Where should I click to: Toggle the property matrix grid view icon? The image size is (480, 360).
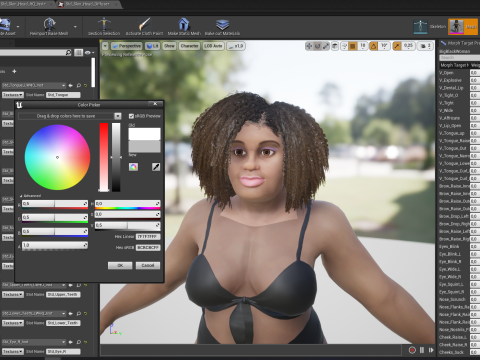78,52
